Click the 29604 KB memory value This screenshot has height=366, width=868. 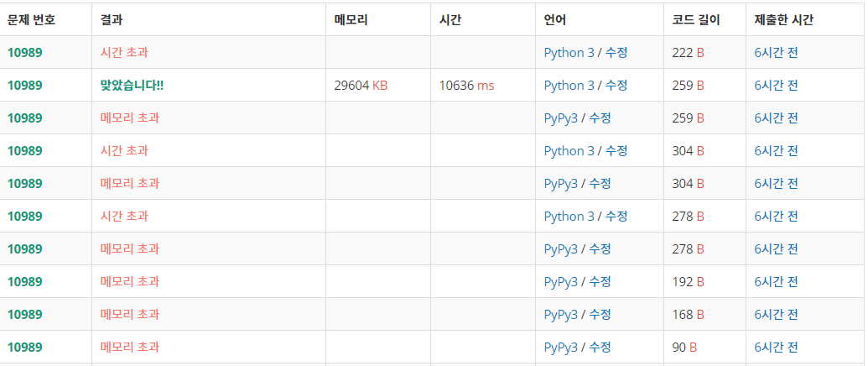tap(361, 86)
